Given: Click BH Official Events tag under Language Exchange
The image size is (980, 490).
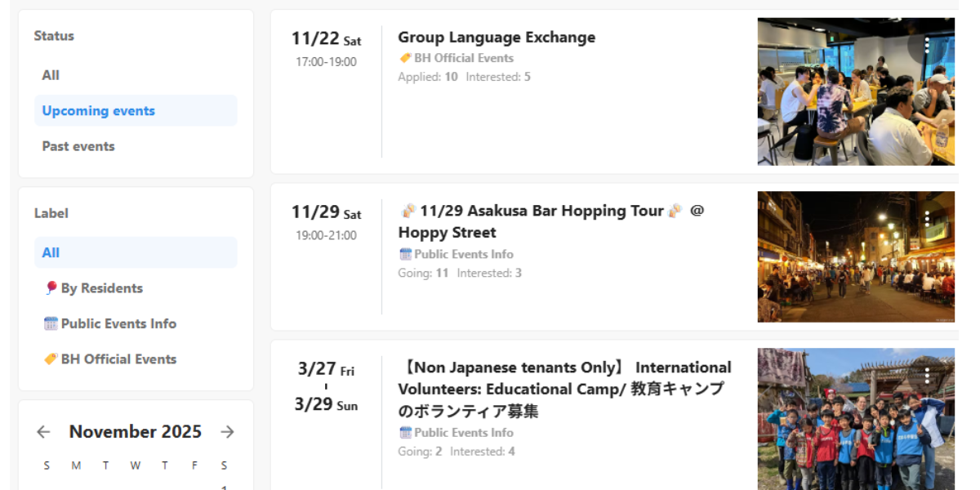Looking at the screenshot, I should click(463, 58).
